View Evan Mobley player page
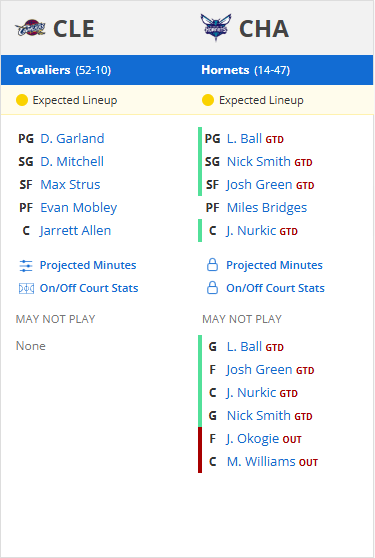The image size is (375, 558). pyautogui.click(x=79, y=208)
